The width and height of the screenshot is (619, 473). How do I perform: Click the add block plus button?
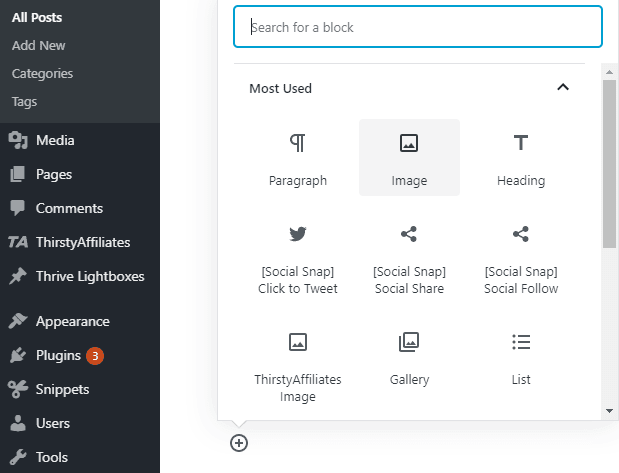click(239, 443)
